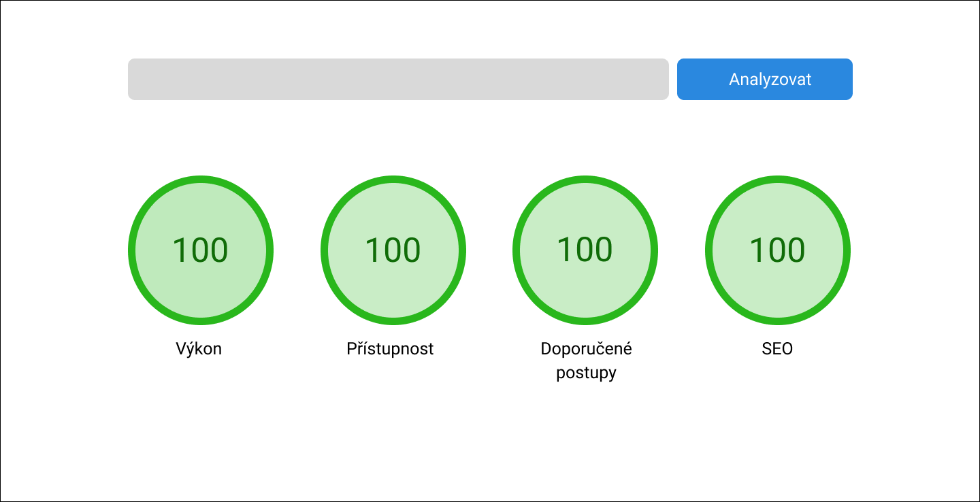This screenshot has width=980, height=502.
Task: Click the green ring of the Přístupnost gauge
Action: coord(393,180)
